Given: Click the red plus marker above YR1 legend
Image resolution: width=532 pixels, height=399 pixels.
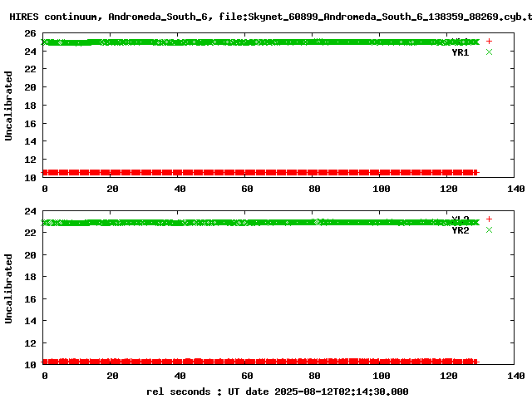Looking at the screenshot, I should point(489,42).
